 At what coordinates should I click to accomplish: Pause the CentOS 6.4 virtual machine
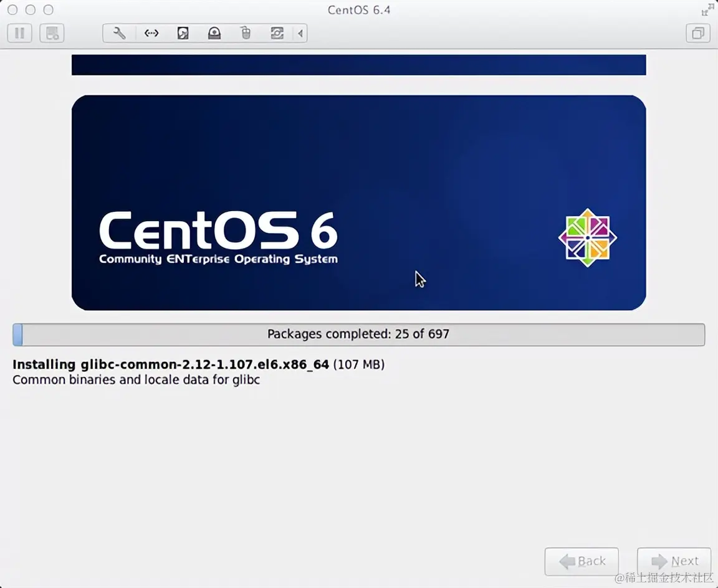click(x=20, y=34)
